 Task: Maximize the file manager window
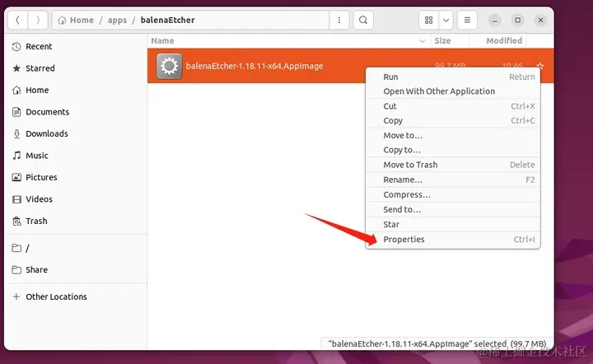518,20
